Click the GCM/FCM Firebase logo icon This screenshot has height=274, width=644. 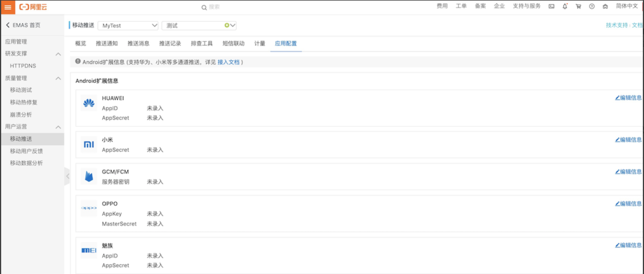click(89, 176)
